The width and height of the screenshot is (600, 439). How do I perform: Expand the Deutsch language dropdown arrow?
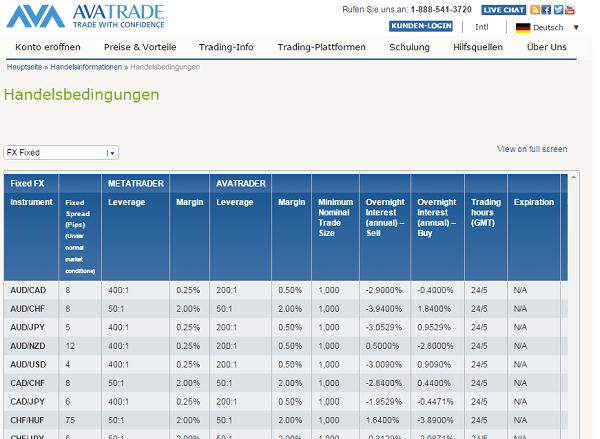(x=576, y=28)
